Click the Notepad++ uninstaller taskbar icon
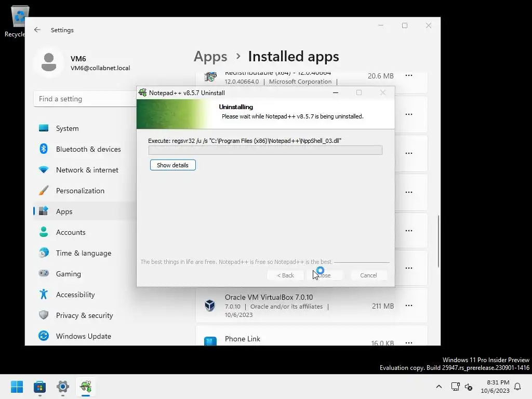Screen dimensions: 532x399 click(86, 387)
